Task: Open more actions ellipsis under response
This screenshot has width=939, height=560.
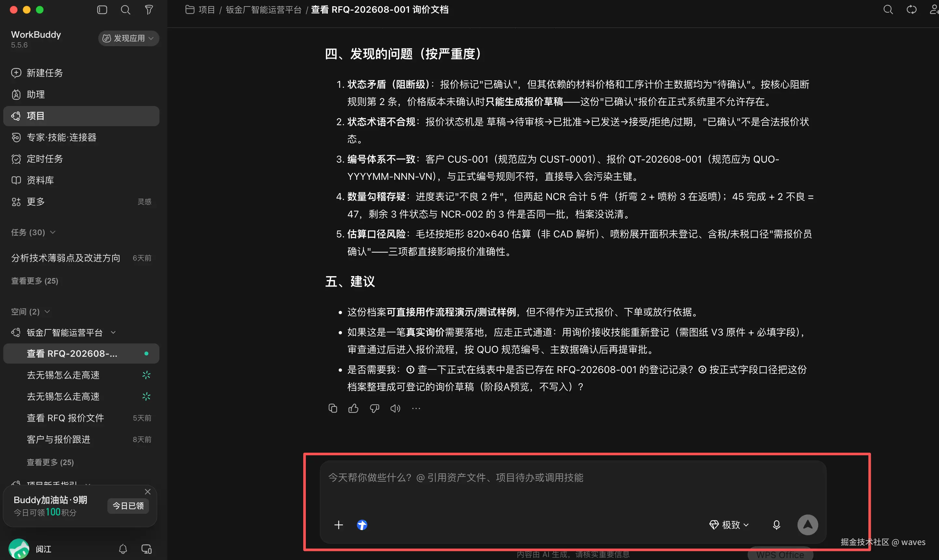Action: click(x=416, y=408)
